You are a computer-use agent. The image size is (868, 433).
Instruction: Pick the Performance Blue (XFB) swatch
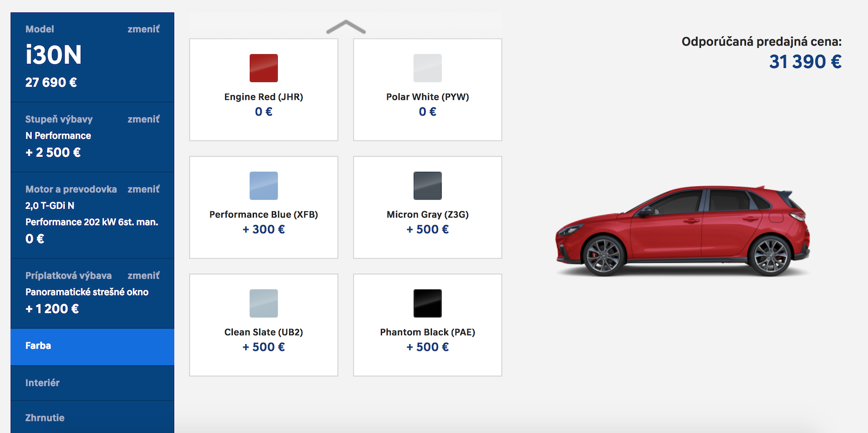click(264, 186)
